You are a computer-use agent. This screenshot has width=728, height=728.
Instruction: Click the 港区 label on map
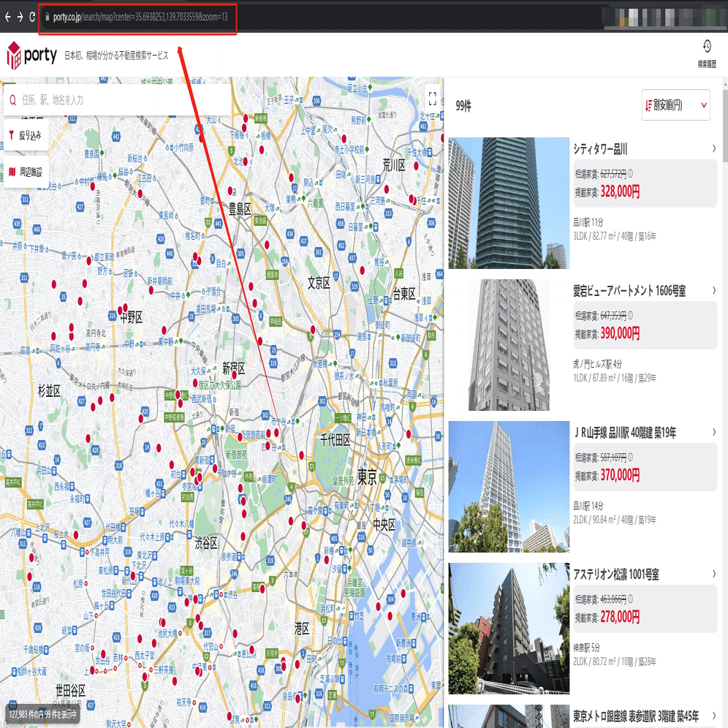click(x=302, y=629)
